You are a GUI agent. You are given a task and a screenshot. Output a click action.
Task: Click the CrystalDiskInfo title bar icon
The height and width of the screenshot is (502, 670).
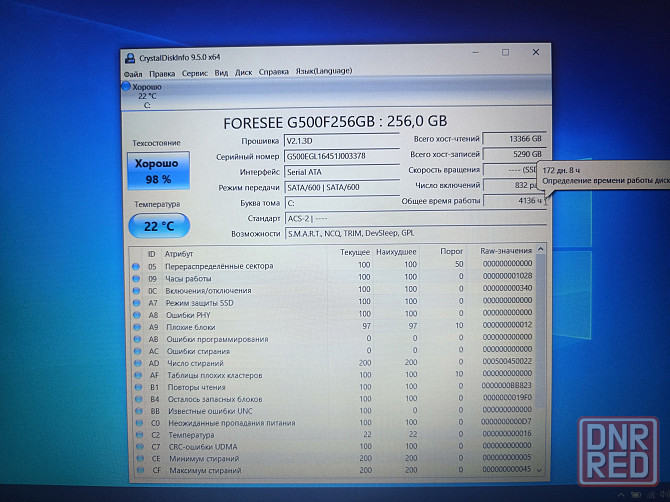(x=129, y=58)
